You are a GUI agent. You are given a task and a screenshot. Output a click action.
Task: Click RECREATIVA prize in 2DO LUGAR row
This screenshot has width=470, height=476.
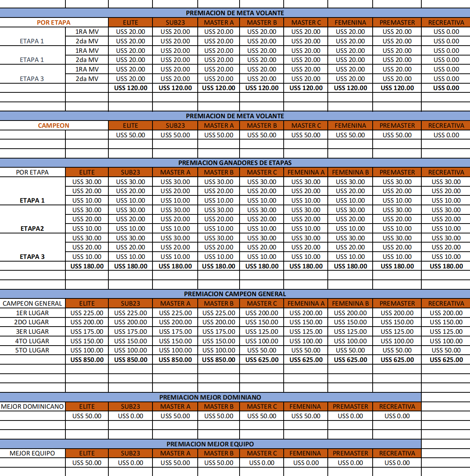[446, 322]
